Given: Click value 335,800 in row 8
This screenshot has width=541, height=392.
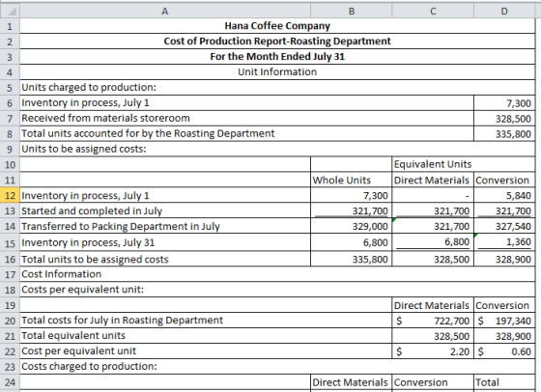Looking at the screenshot, I should coord(504,133).
